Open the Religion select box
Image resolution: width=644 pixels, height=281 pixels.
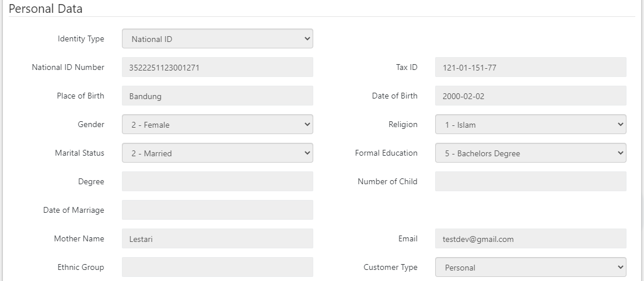pos(530,124)
